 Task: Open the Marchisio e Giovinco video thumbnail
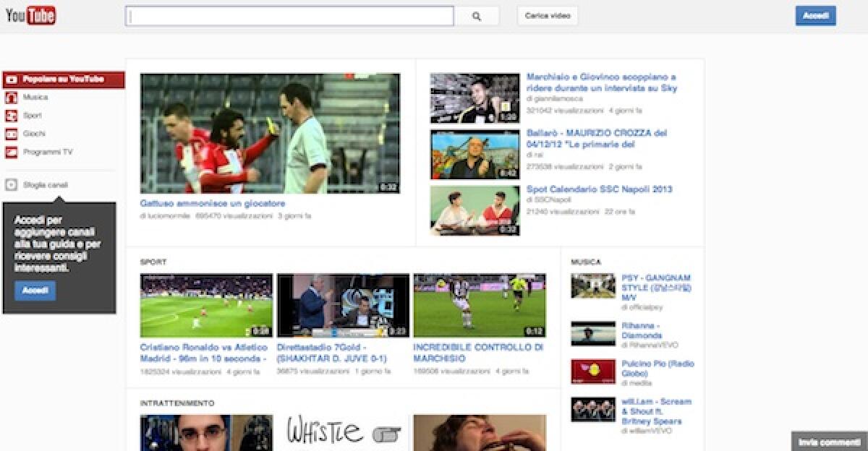(475, 98)
